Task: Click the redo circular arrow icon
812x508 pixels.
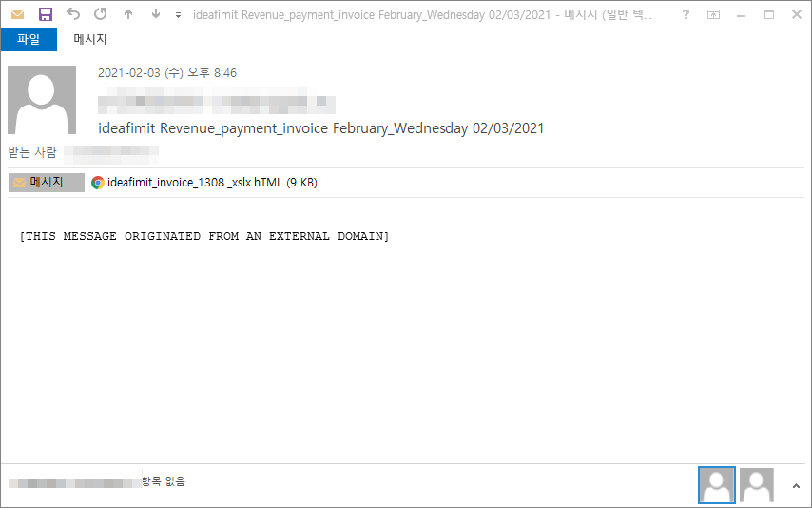Action: click(x=101, y=14)
